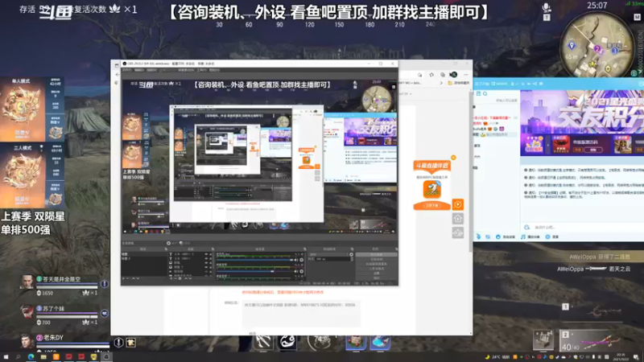The height and width of the screenshot is (362, 644).
Task: Open browser profile avatar icon
Action: (x=453, y=75)
